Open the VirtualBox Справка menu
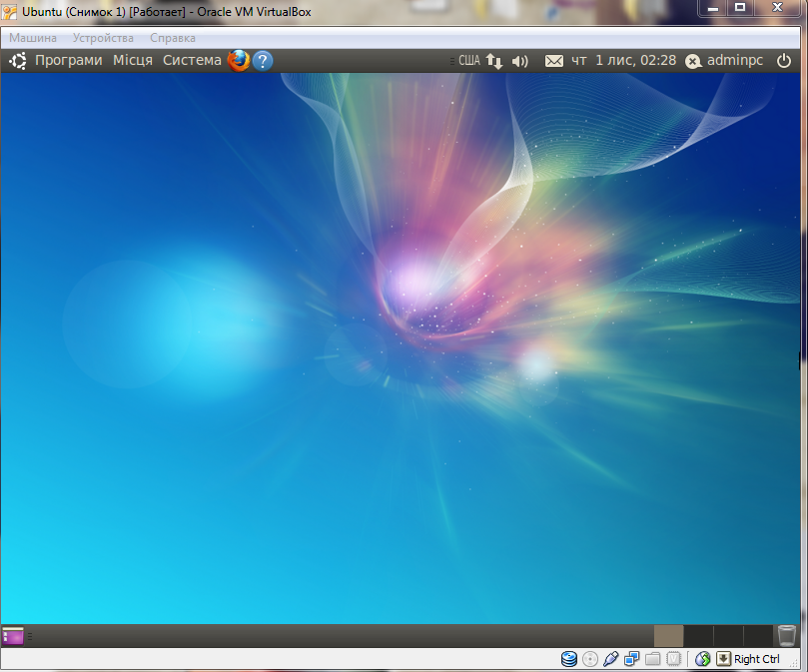 pyautogui.click(x=173, y=38)
